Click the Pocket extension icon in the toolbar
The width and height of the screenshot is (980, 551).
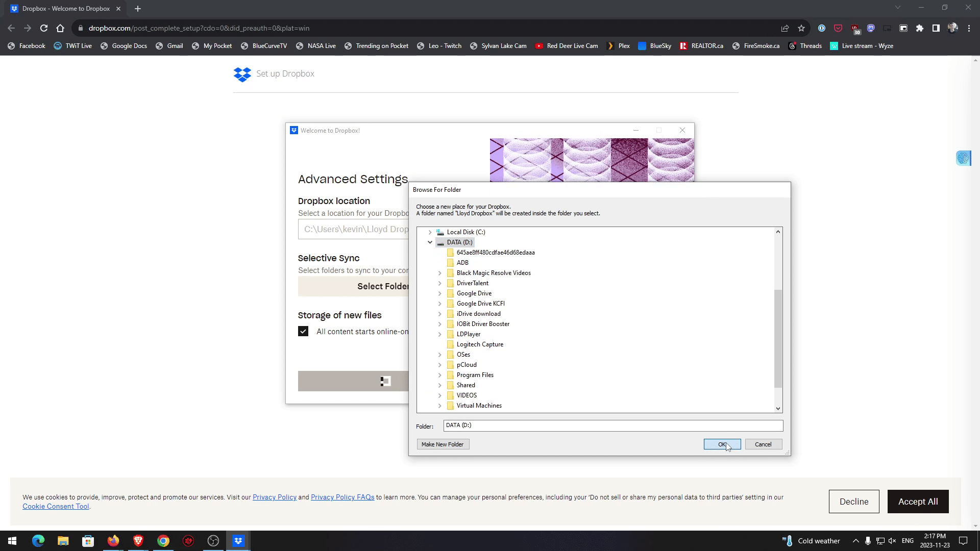pos(838,28)
